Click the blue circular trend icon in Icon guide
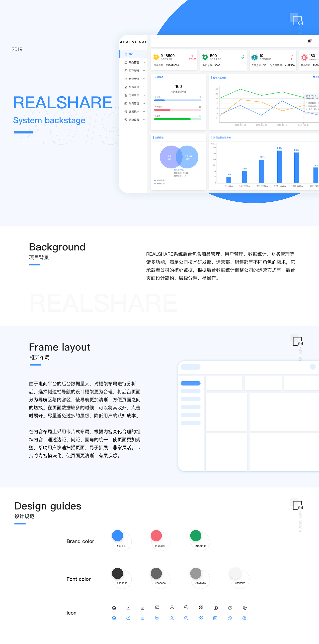The width and height of the screenshot is (319, 644). 186,618
